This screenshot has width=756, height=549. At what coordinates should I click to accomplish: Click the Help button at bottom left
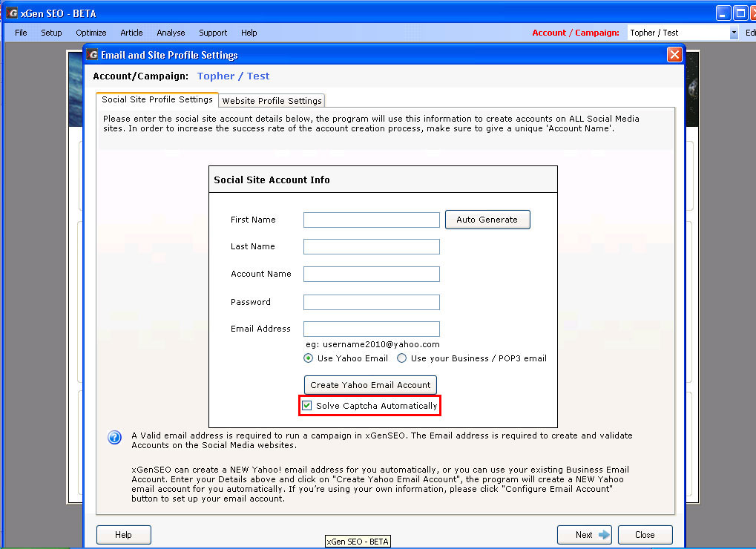click(123, 535)
